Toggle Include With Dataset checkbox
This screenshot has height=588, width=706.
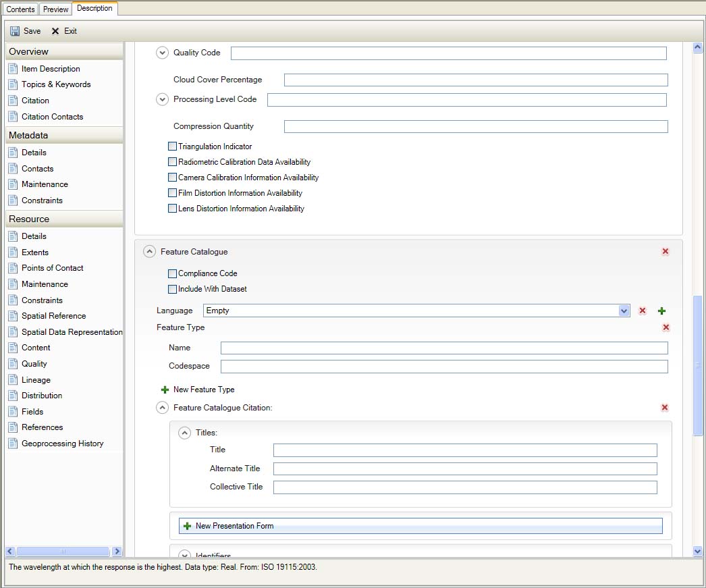pos(173,290)
